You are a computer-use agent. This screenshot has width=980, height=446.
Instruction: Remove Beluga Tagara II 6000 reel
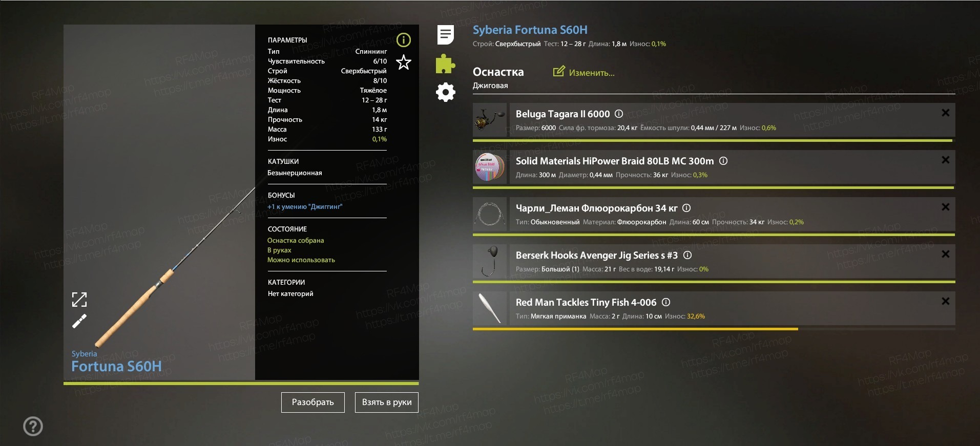pos(946,113)
